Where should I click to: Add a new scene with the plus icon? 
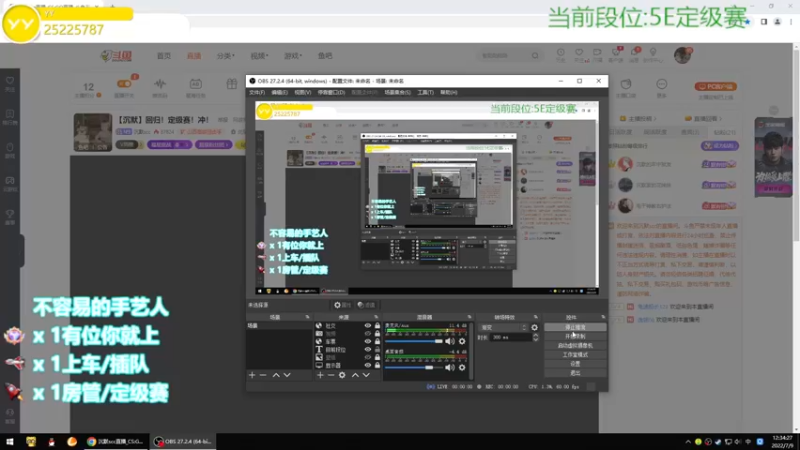(x=252, y=375)
